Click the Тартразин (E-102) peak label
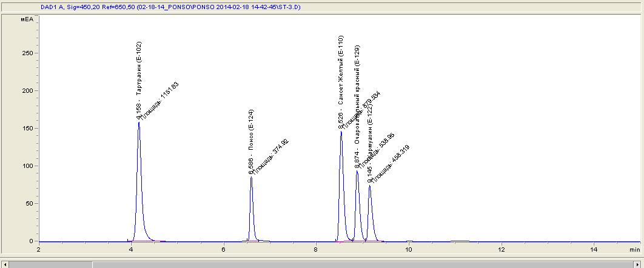644x268 pixels. point(139,70)
